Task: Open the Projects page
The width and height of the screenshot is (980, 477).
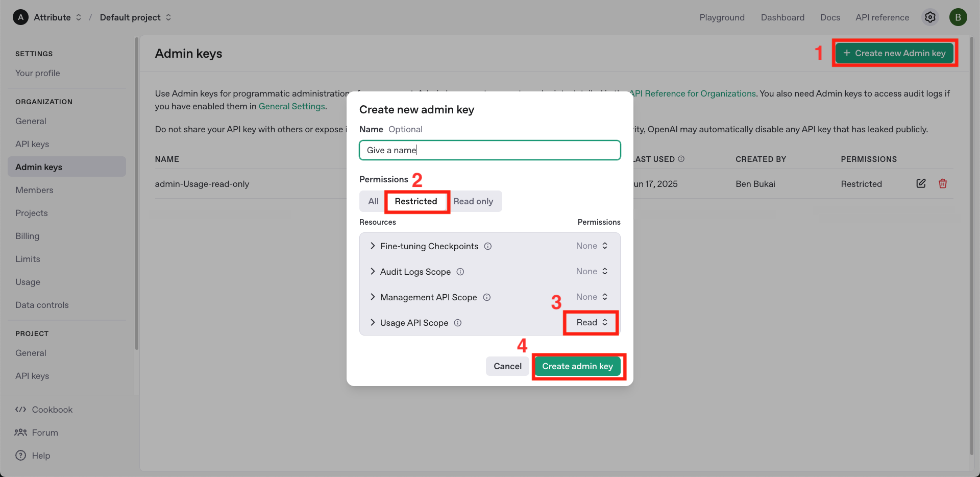Action: pos(32,213)
